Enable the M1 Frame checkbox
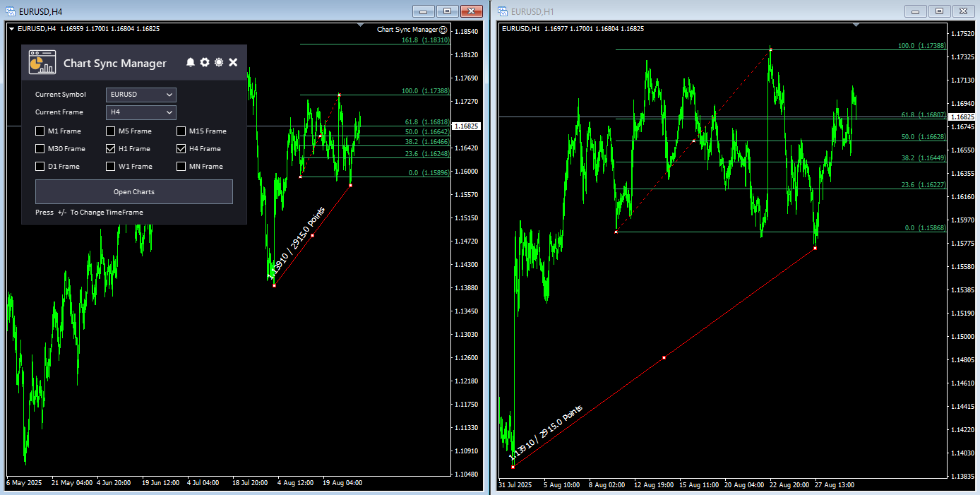The width and height of the screenshot is (980, 495). click(40, 131)
